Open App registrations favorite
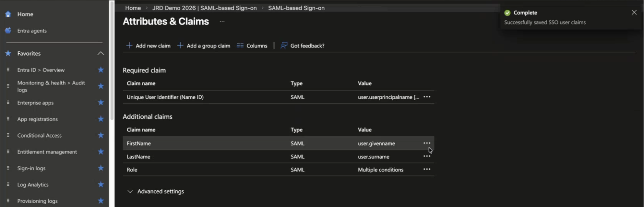 pyautogui.click(x=37, y=119)
